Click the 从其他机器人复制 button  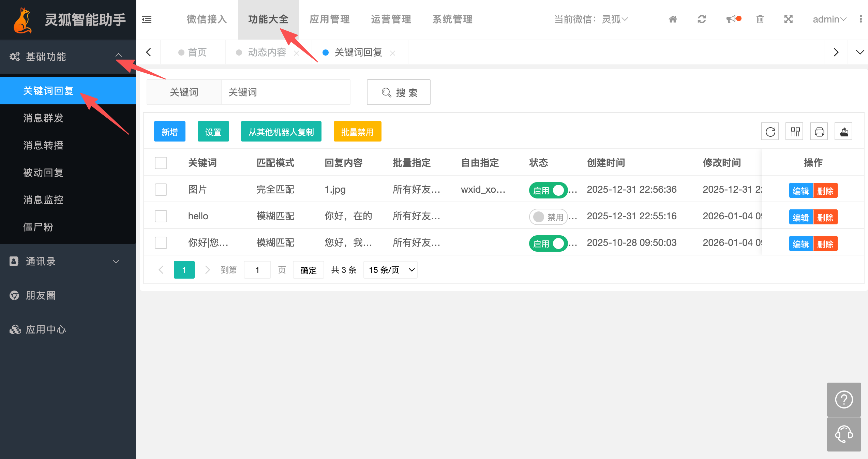281,132
